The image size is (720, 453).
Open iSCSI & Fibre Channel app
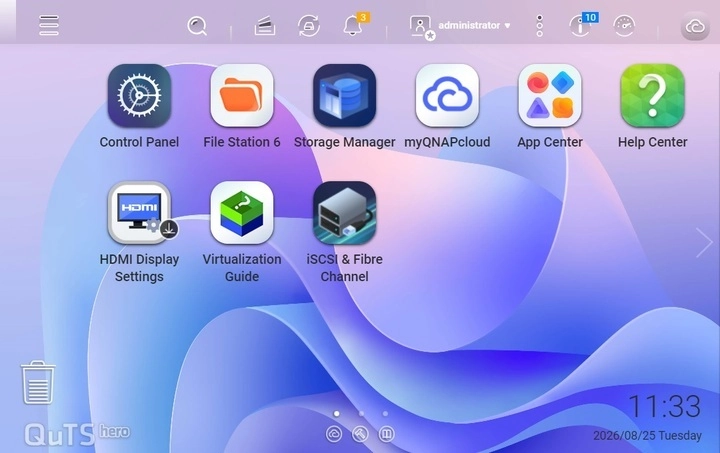[x=344, y=213]
